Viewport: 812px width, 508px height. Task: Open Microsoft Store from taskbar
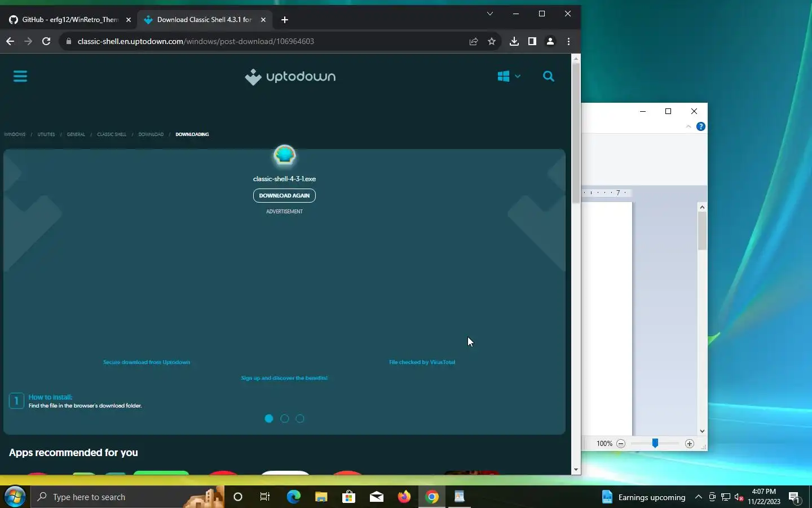[x=349, y=497]
